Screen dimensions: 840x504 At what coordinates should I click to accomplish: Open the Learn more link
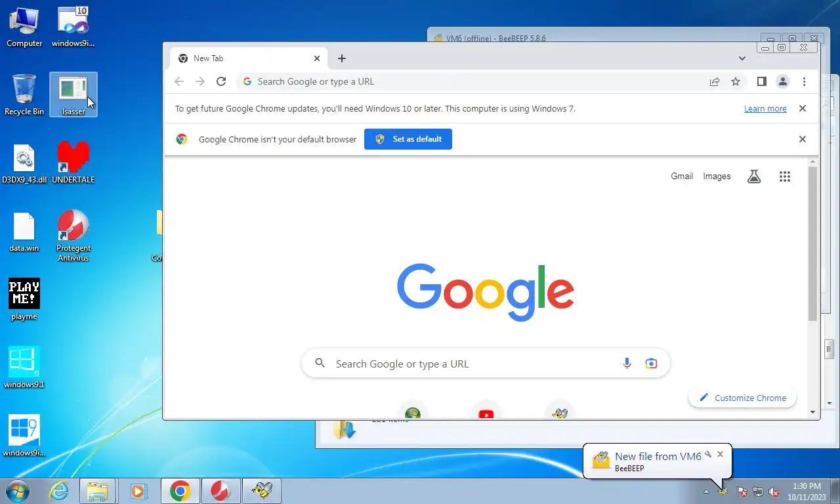click(x=765, y=109)
